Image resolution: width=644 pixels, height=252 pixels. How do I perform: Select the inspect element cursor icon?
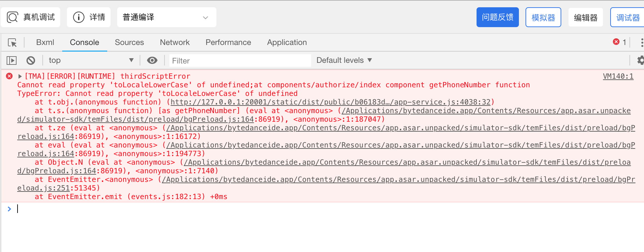point(12,43)
